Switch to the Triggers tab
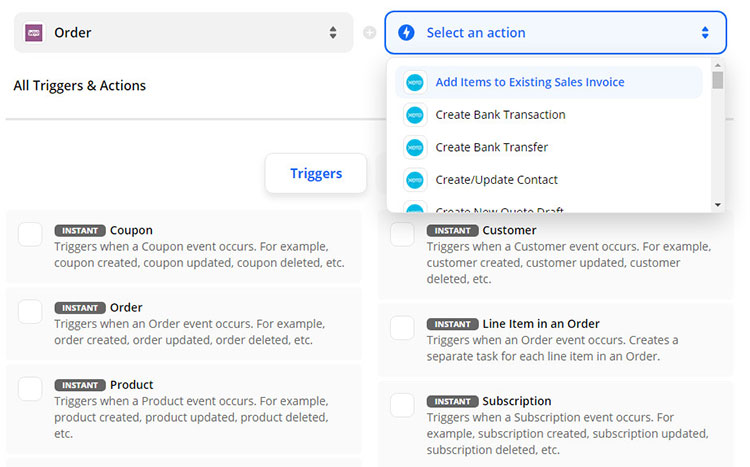750x467 pixels. coord(316,173)
